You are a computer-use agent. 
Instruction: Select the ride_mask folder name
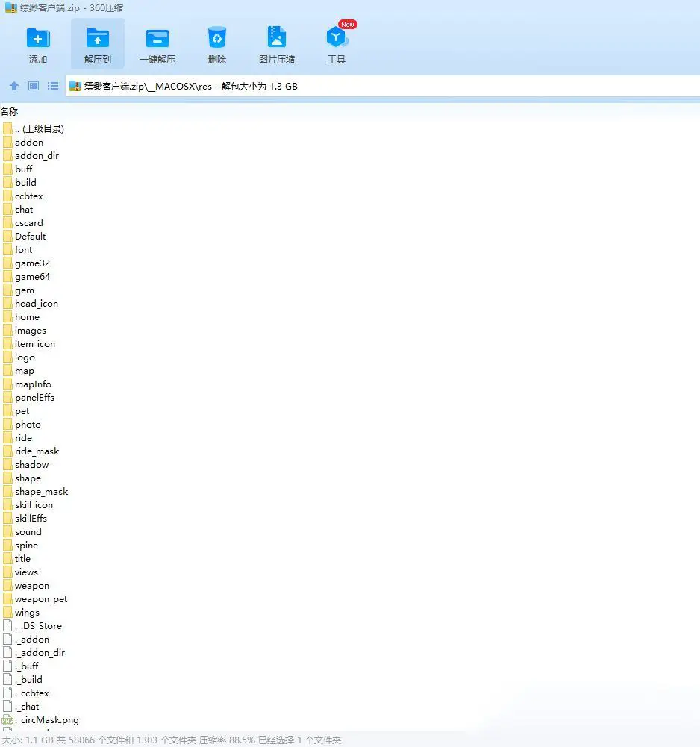[x=37, y=451]
